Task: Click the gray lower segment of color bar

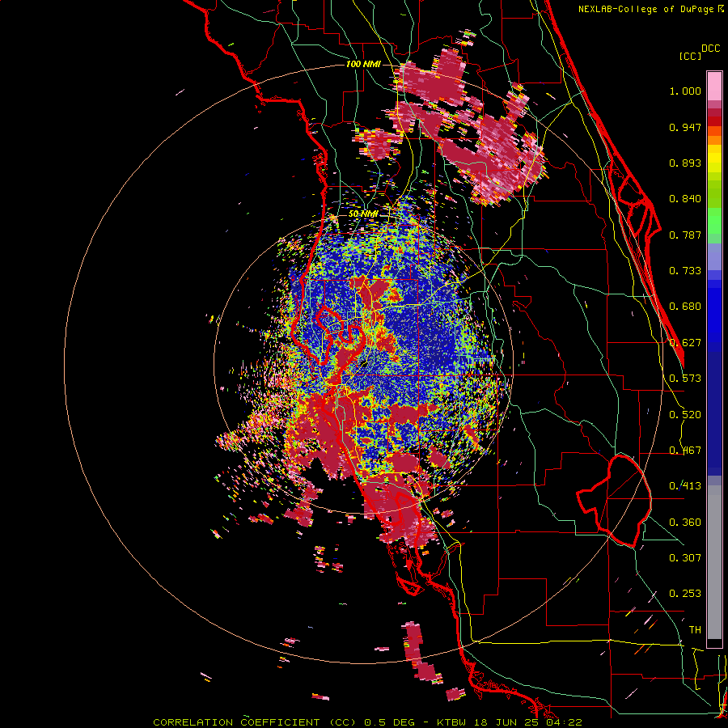Action: [714, 562]
